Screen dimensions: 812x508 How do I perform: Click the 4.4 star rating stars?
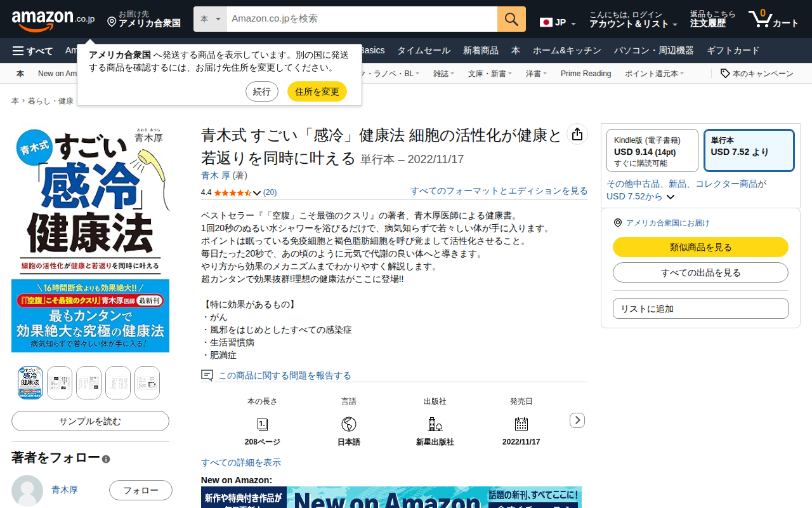point(233,192)
